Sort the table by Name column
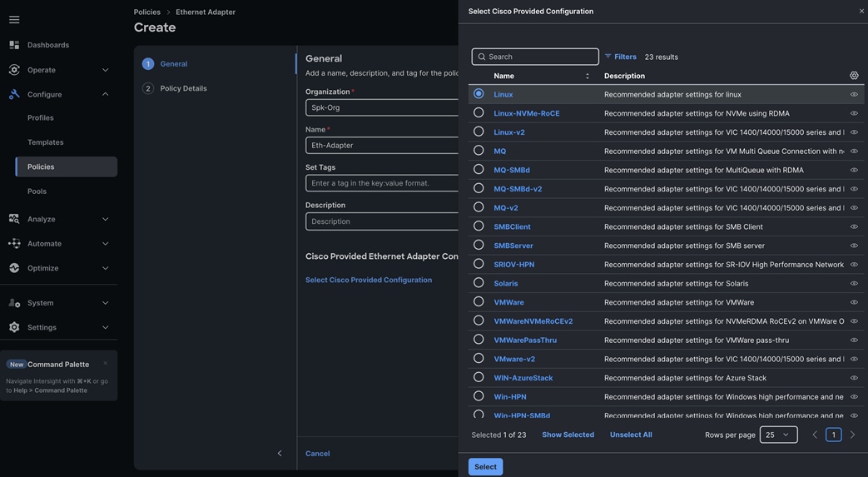Viewport: 868px width, 477px height. pos(588,76)
